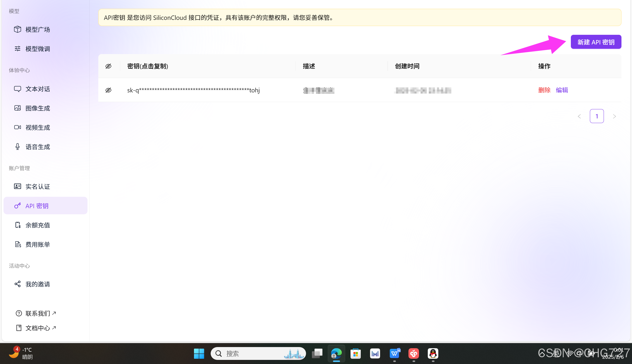Click 编辑 to edit the key

click(x=562, y=90)
